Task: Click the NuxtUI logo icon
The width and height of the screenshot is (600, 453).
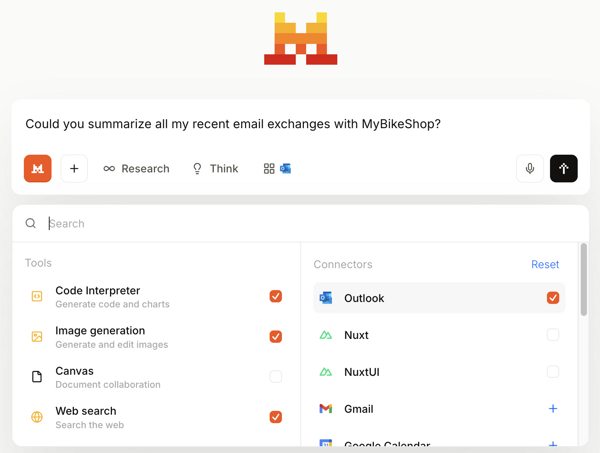Action: pyautogui.click(x=326, y=372)
